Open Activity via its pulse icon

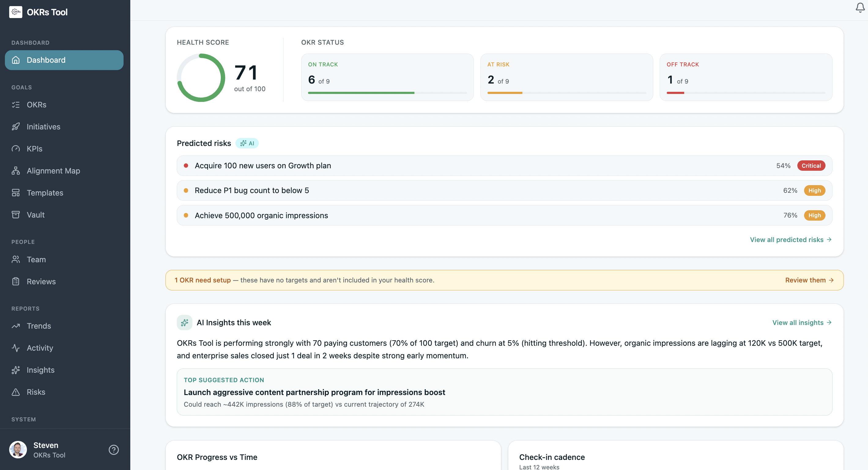click(16, 348)
